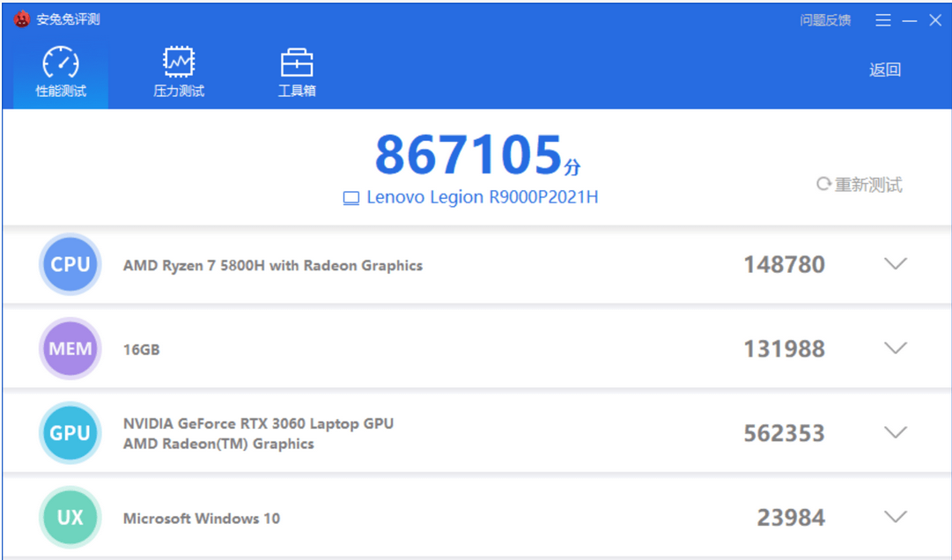
Task: Click the MEM badge icon
Action: click(70, 349)
